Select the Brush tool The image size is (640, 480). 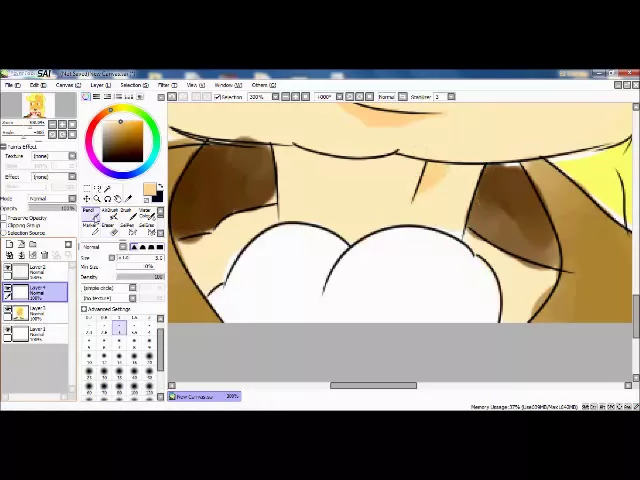(128, 212)
